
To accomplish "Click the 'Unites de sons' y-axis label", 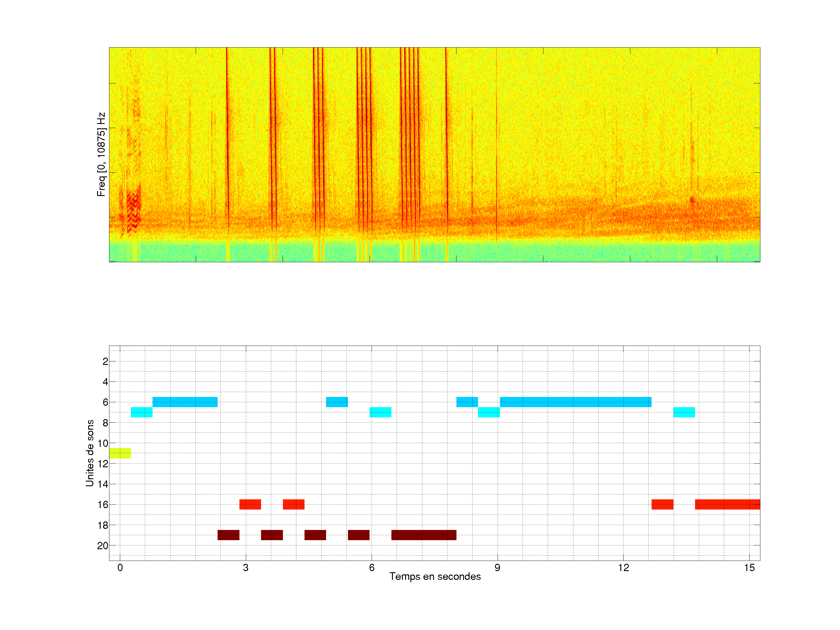I will [90, 453].
